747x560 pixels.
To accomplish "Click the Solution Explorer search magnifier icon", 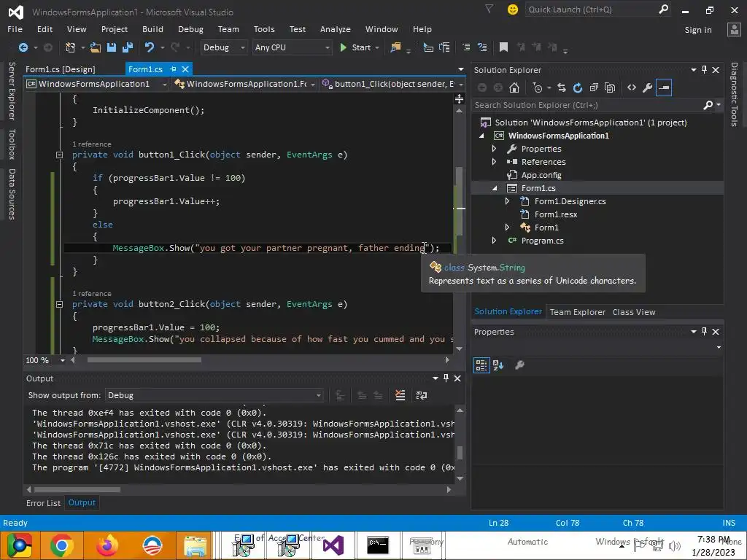I will (x=708, y=105).
